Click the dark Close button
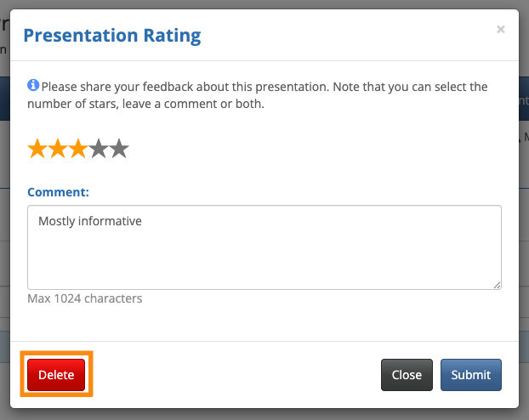The image size is (529, 420). tap(407, 375)
